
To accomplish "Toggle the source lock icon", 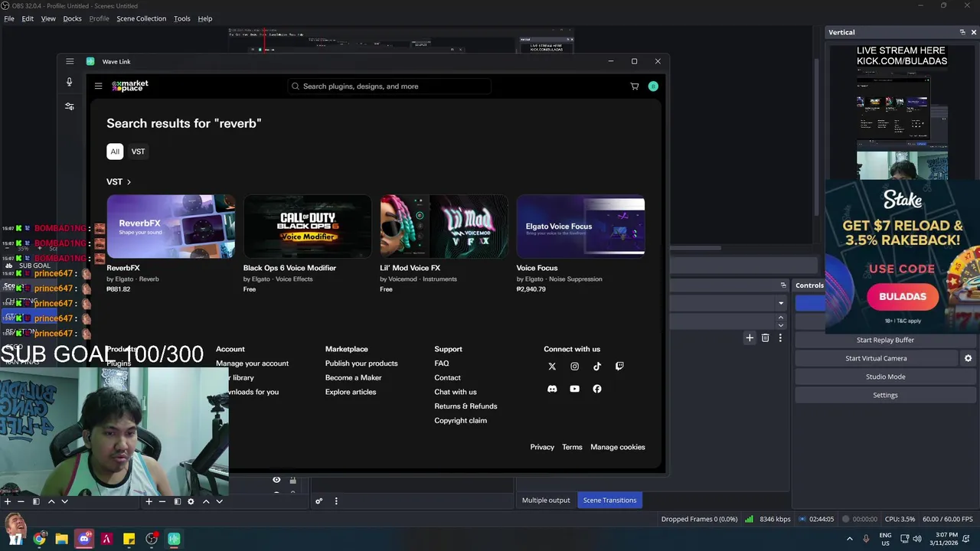I will 292,480.
